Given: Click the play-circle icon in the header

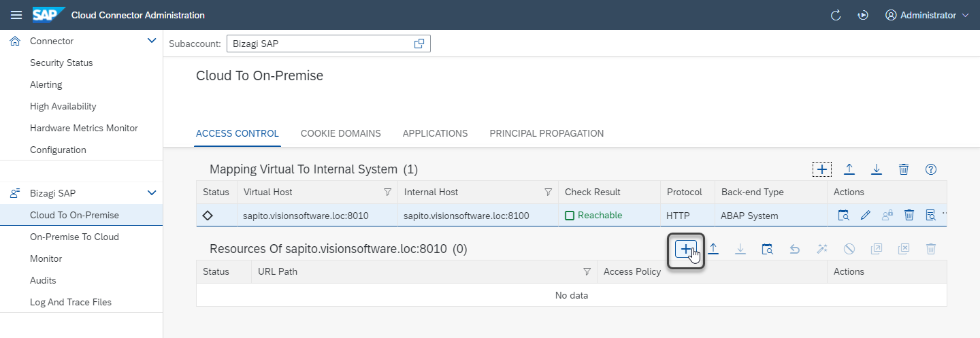Looking at the screenshot, I should click(x=863, y=15).
